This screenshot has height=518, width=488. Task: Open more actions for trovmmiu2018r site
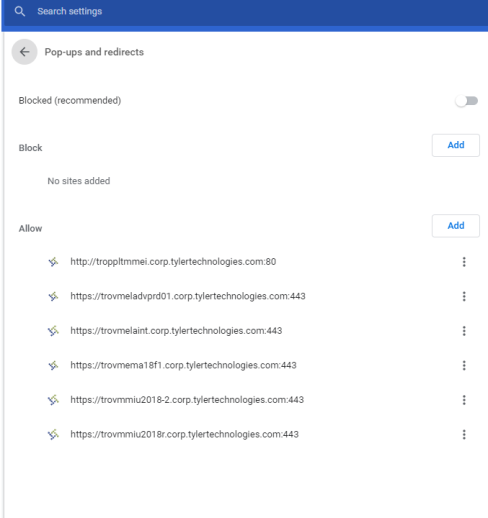click(x=464, y=434)
